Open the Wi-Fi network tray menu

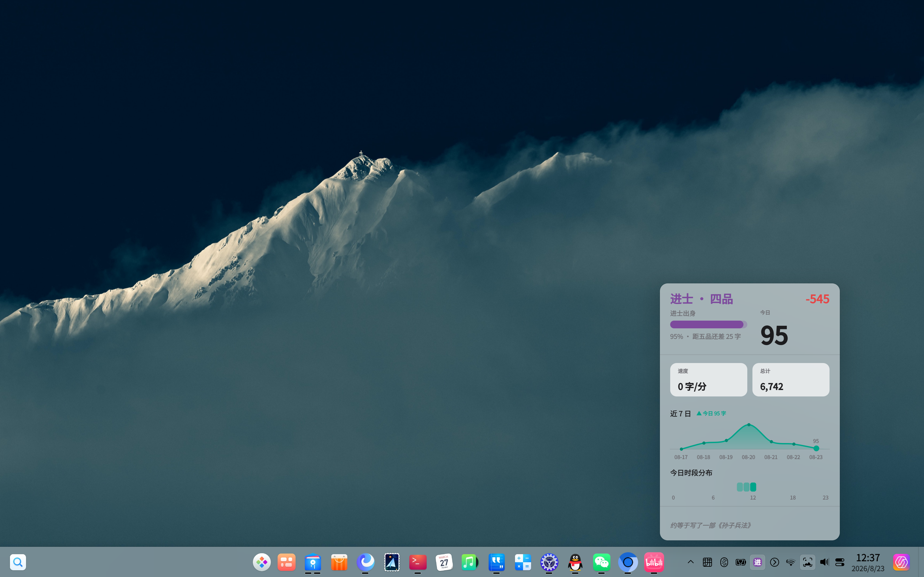[790, 562]
